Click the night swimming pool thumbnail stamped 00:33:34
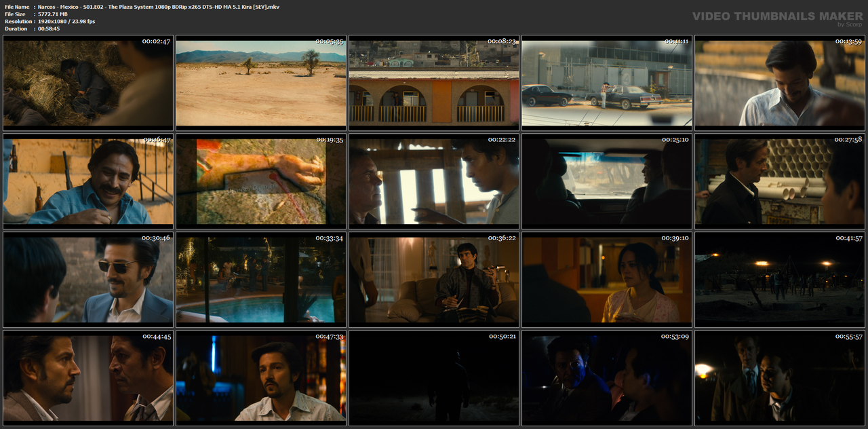868x429 pixels. pos(261,280)
